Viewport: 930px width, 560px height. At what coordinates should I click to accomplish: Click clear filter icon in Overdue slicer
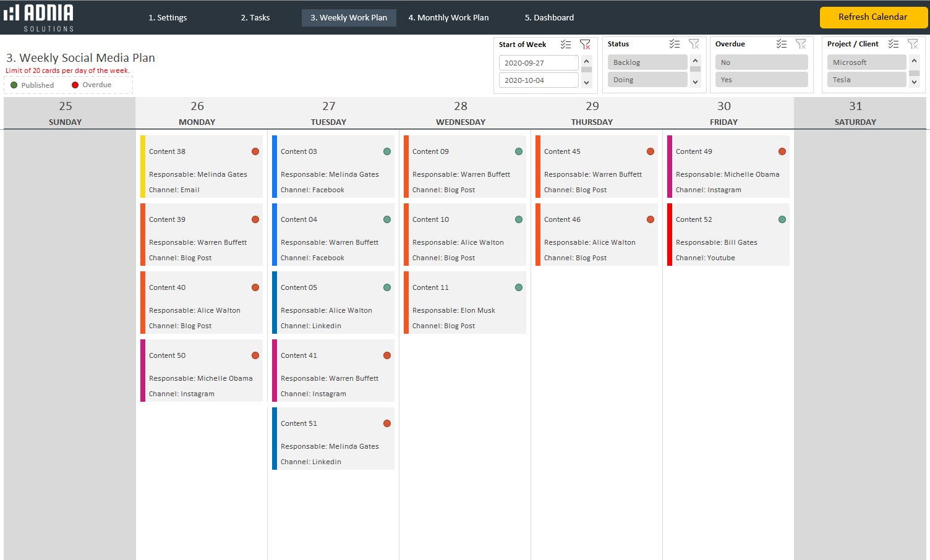click(x=801, y=44)
